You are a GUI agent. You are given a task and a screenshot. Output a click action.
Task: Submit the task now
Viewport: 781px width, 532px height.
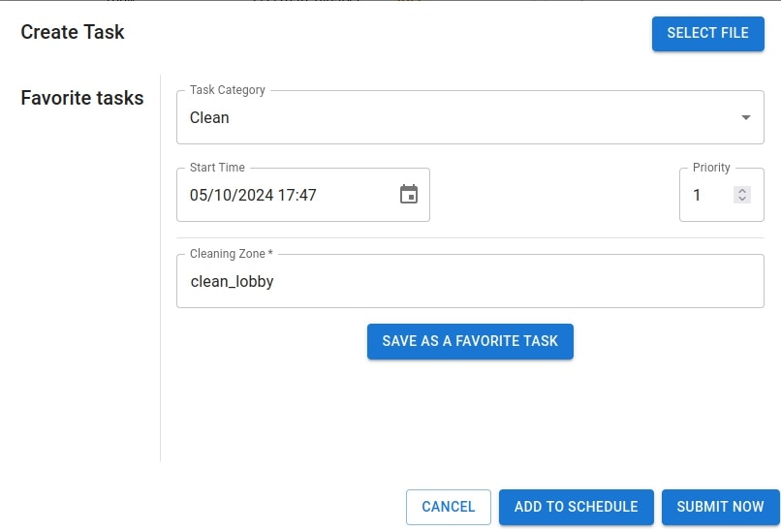click(720, 507)
